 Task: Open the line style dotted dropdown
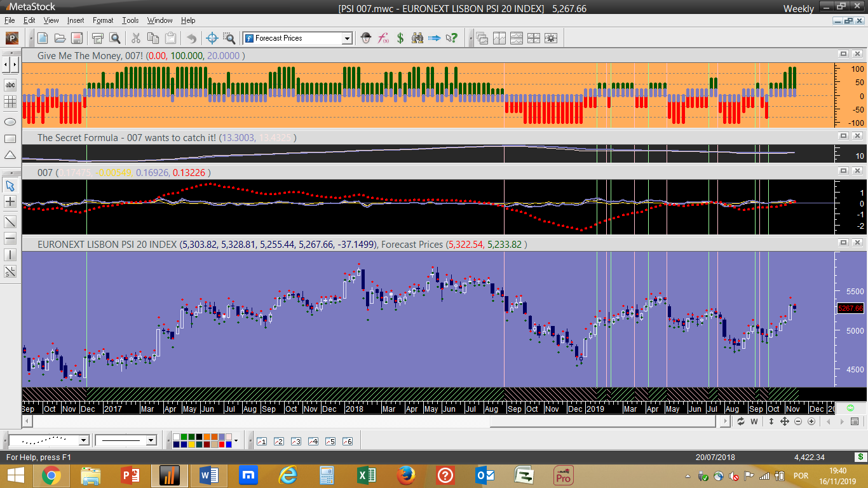[x=83, y=440]
